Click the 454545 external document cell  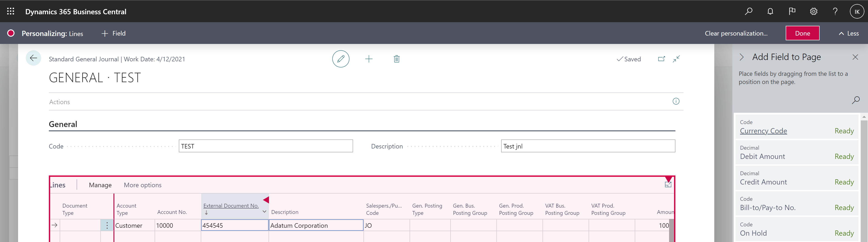pos(235,225)
